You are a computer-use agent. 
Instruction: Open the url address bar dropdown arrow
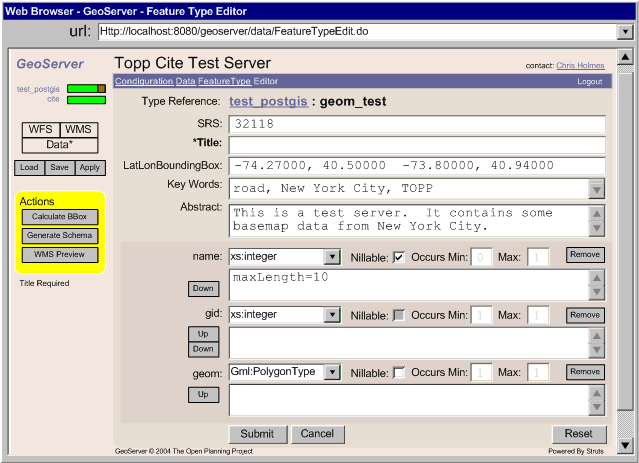pyautogui.click(x=625, y=31)
